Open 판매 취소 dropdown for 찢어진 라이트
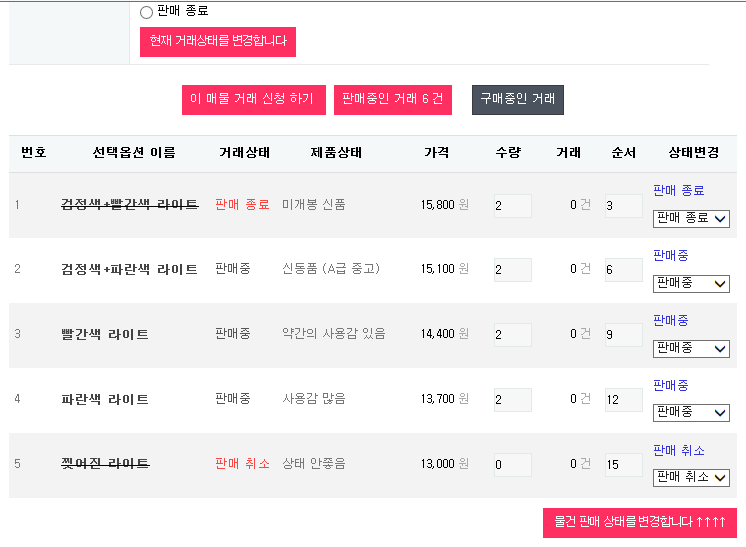746x547 pixels. tap(691, 477)
